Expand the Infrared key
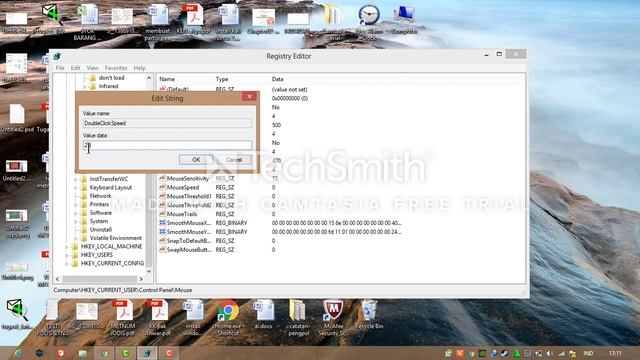Viewport: 640px width, 360px height. 84,86
